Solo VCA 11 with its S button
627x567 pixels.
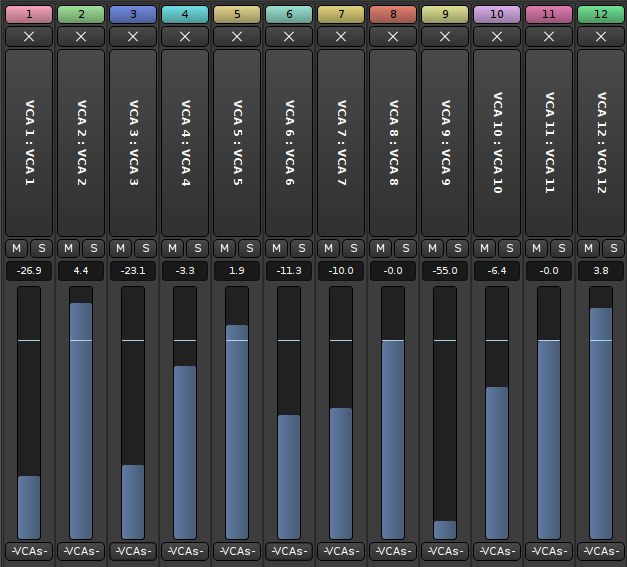tap(561, 248)
